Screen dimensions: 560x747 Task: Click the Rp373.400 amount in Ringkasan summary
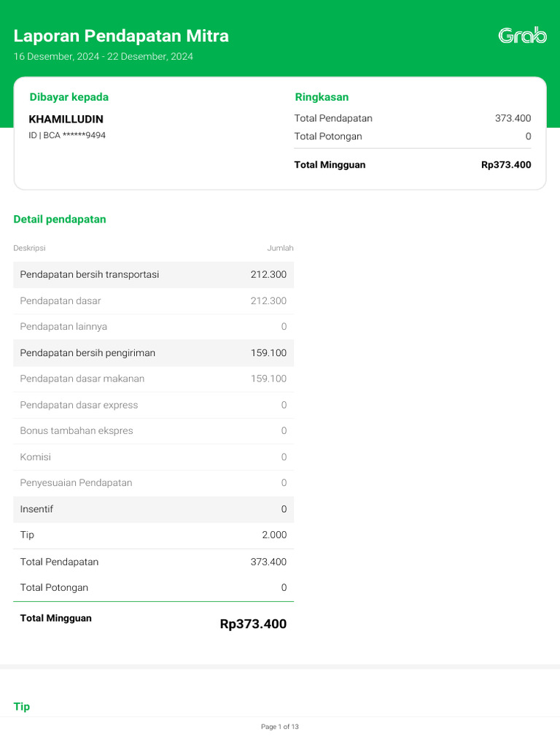click(506, 165)
